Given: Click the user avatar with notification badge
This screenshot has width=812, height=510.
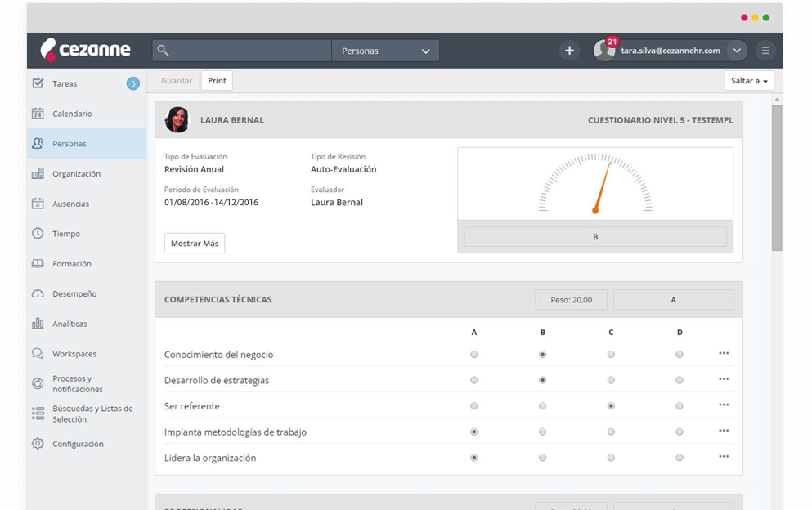Looking at the screenshot, I should coord(605,50).
